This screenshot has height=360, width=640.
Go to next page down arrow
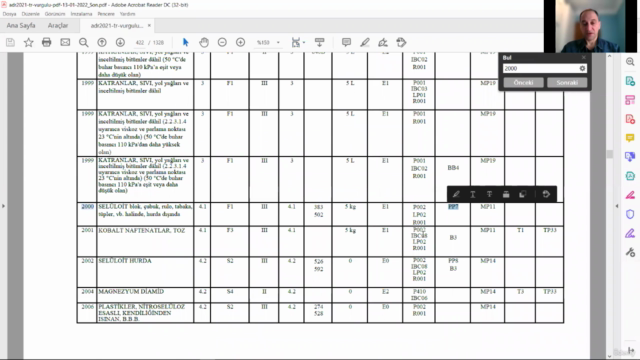[120, 42]
